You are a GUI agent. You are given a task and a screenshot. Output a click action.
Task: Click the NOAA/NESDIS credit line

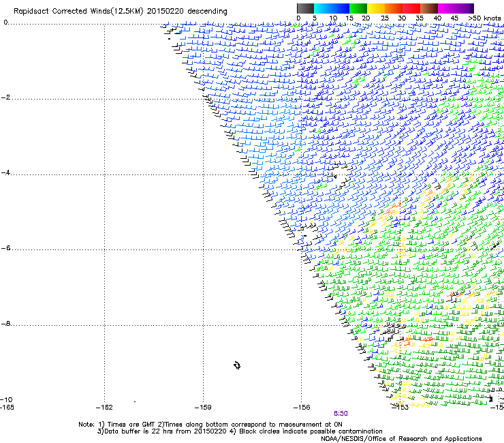(401, 439)
